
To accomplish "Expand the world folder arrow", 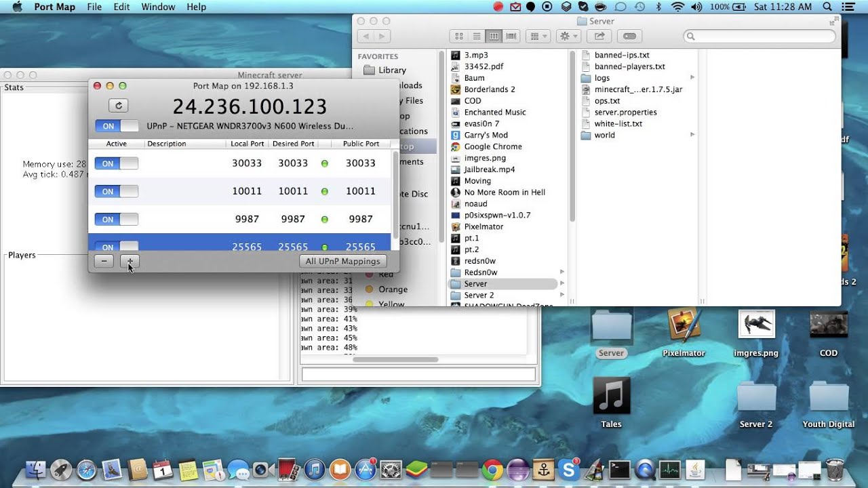I will [692, 135].
